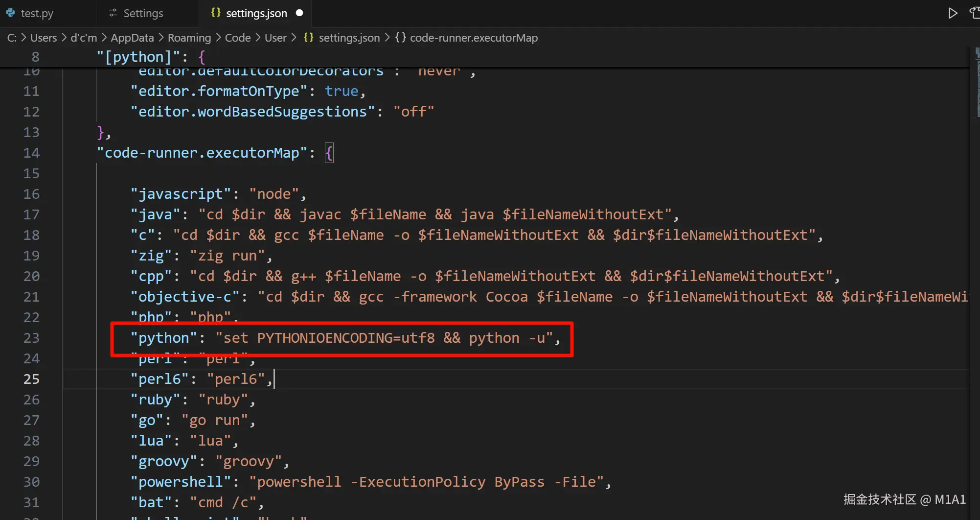Viewport: 980px width, 520px height.
Task: Click line number 14 in the gutter
Action: 31,153
